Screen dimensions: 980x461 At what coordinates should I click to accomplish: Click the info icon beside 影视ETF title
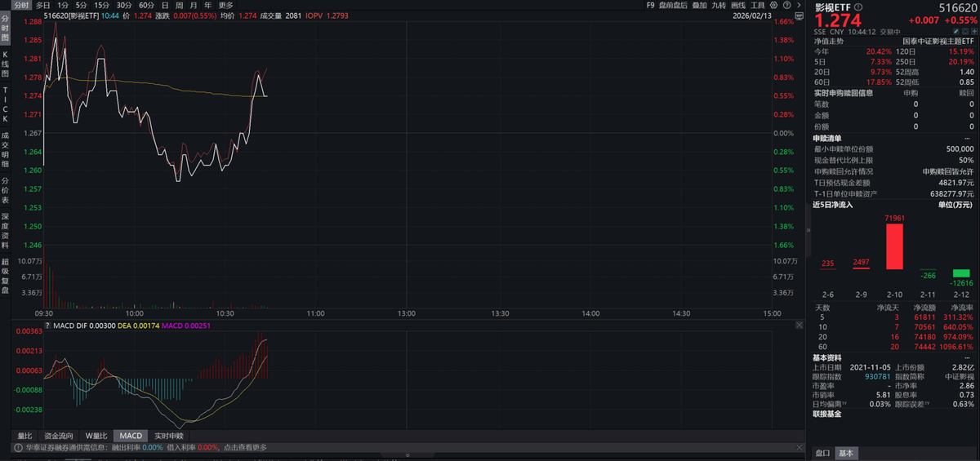[x=857, y=7]
